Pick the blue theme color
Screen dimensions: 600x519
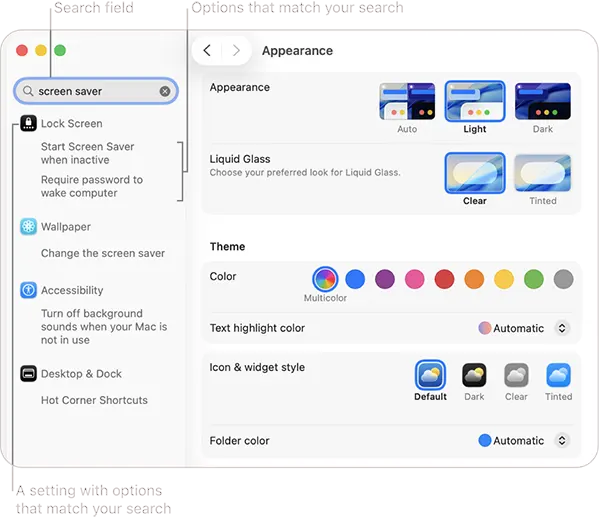pos(355,279)
